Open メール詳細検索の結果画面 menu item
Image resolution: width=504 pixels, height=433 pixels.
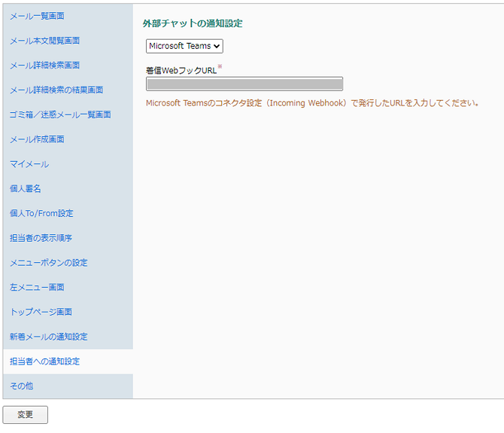56,90
